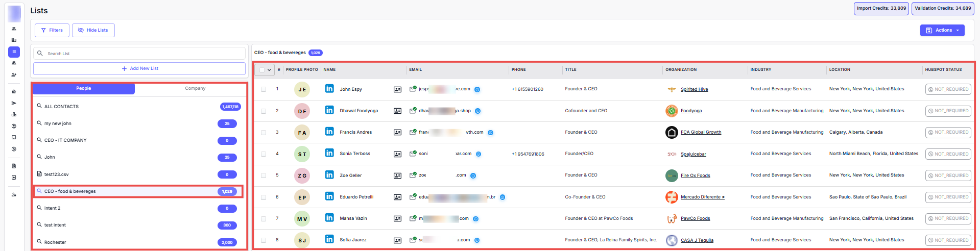Open the LinkedIn icon for Mahsa Vazin
The height and width of the screenshot is (251, 980).
pyautogui.click(x=329, y=218)
